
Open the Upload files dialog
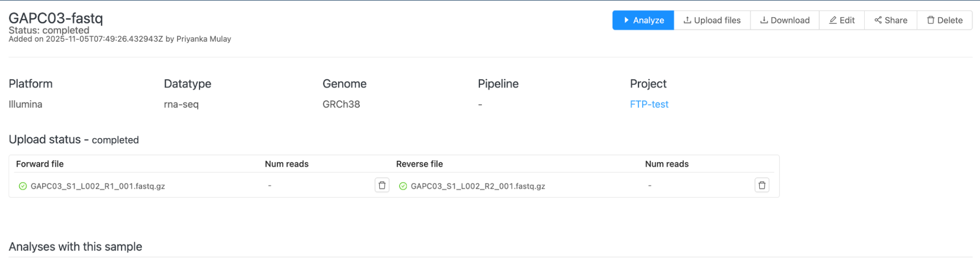tap(712, 20)
